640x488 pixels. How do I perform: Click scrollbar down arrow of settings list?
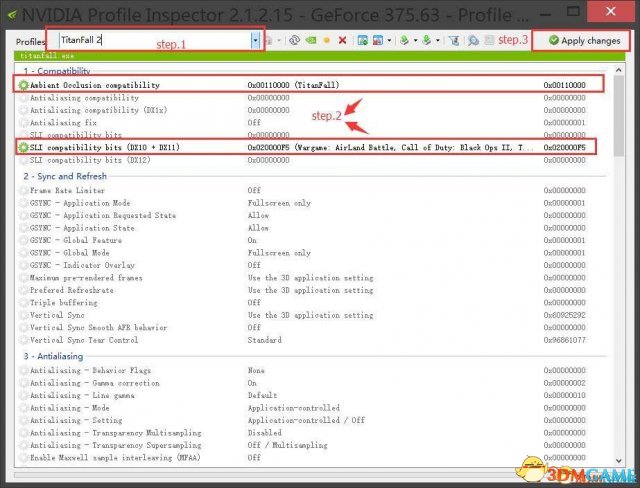click(619, 461)
